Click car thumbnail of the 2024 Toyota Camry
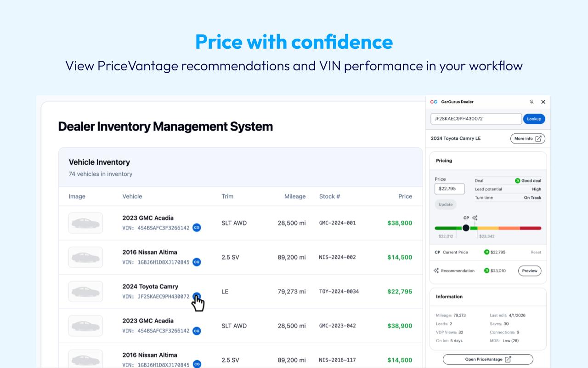 (85, 292)
